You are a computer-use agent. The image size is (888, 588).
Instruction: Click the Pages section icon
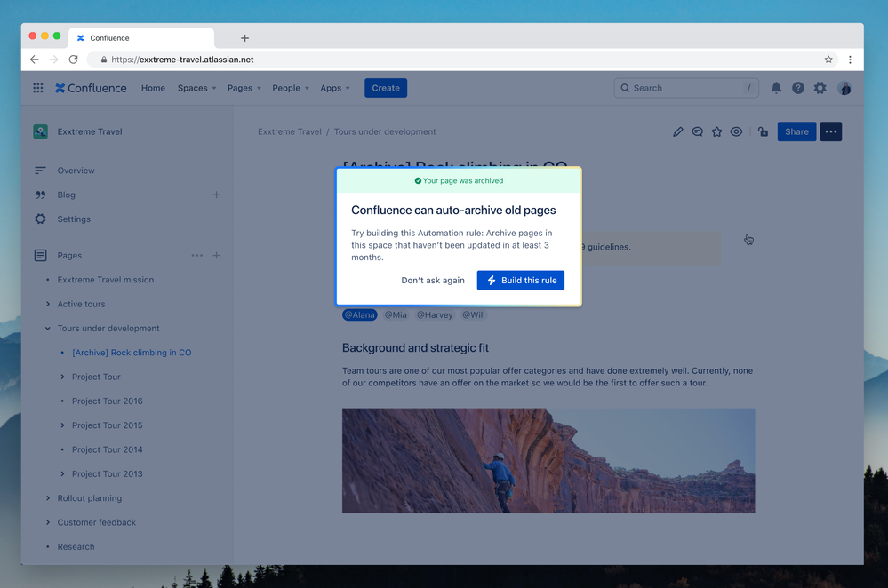click(x=40, y=255)
